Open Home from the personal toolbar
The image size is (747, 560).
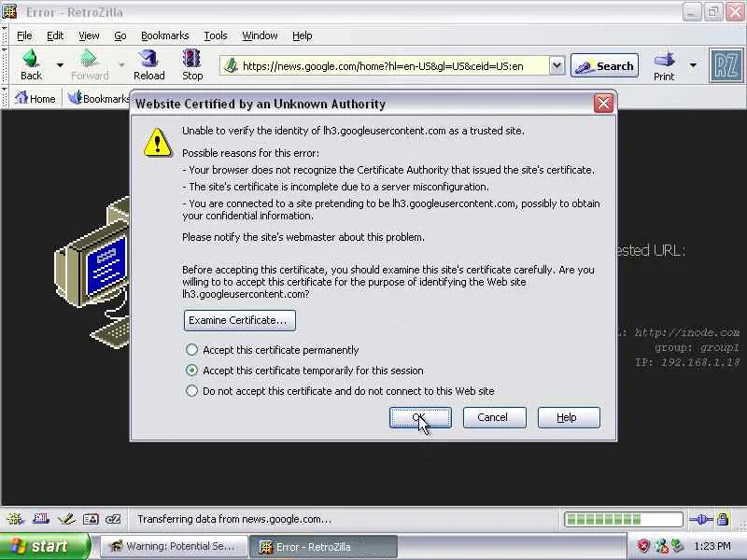35,99
